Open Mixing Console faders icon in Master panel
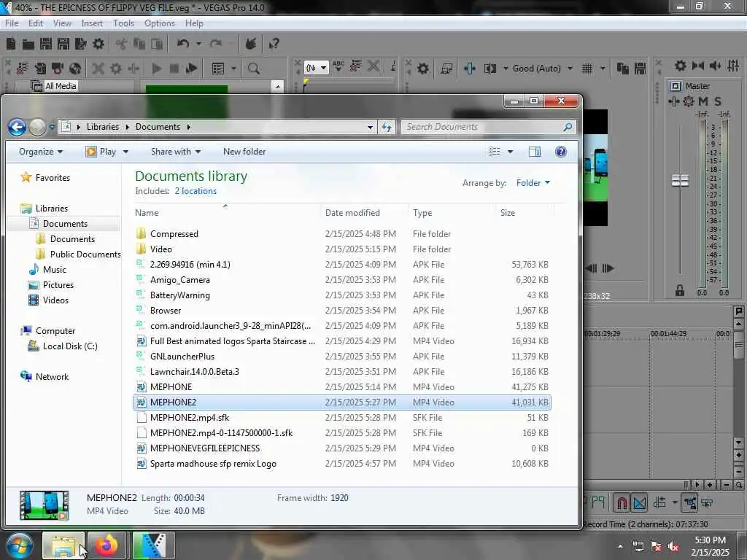747x560 pixels. coord(734,65)
